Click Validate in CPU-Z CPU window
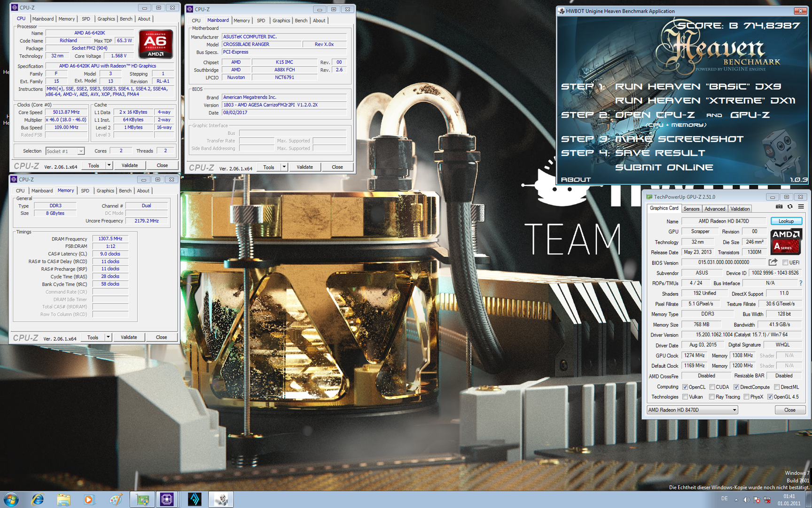Viewport: 812px width, 508px height. 130,165
